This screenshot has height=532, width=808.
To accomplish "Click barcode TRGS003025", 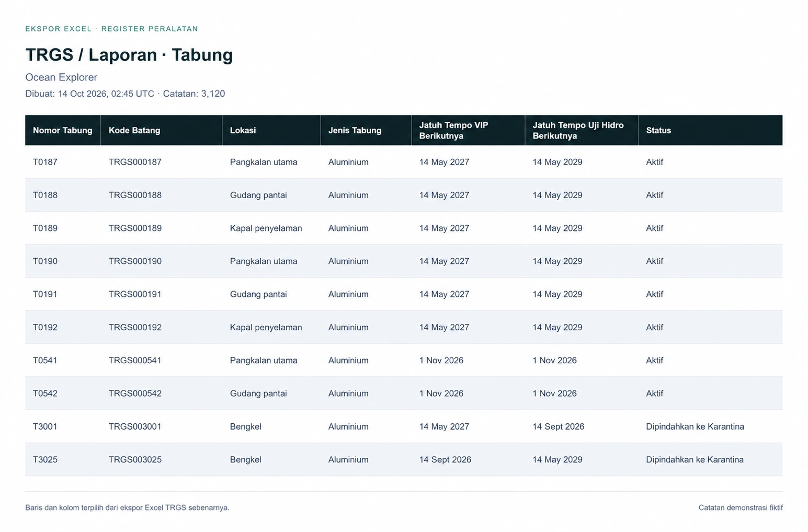I will [135, 459].
